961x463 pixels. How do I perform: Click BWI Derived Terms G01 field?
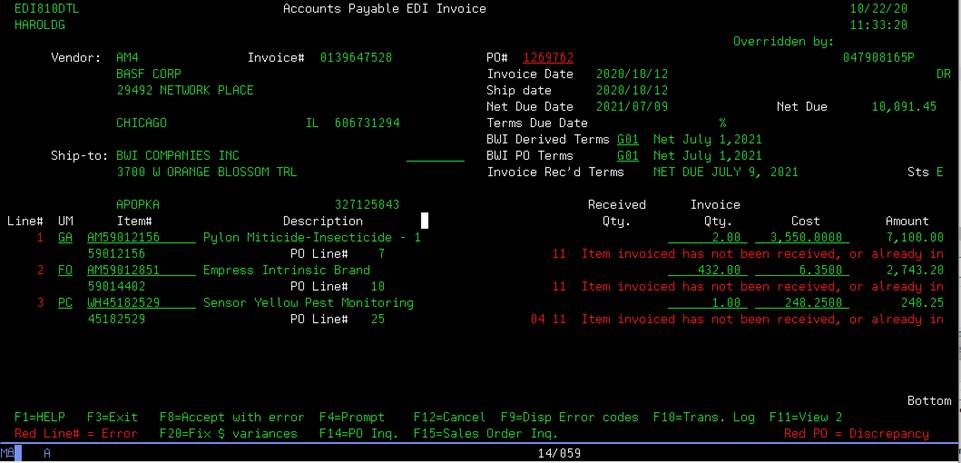point(627,140)
